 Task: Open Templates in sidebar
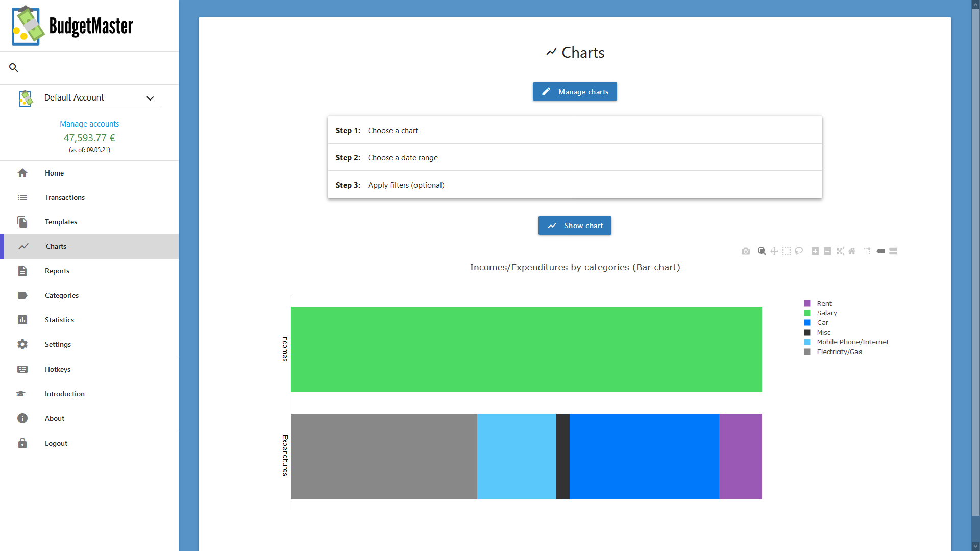[89, 222]
